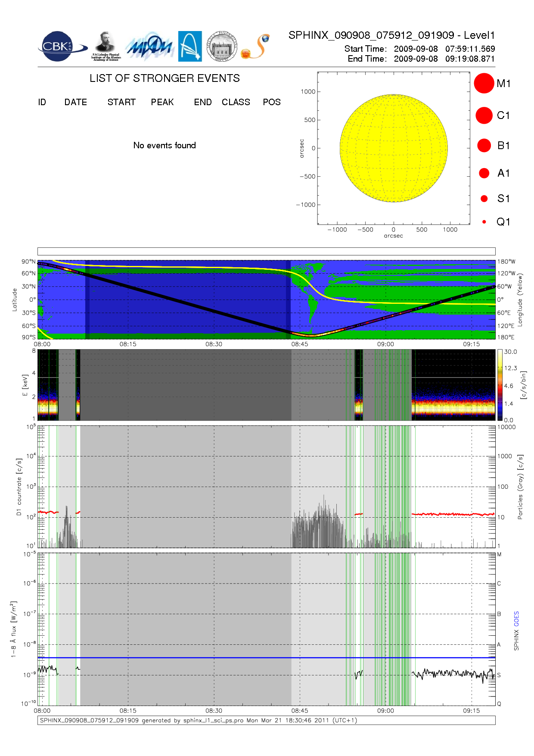
Task: Click the END column header
Action: point(203,102)
